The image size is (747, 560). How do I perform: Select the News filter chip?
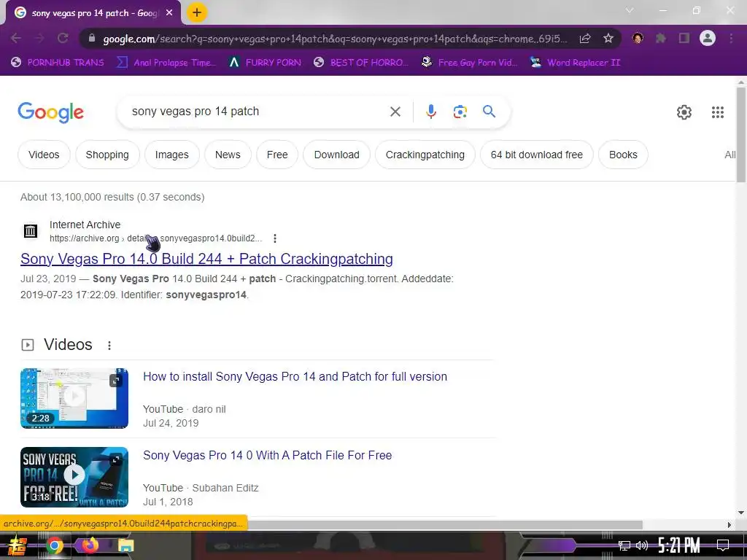228,155
